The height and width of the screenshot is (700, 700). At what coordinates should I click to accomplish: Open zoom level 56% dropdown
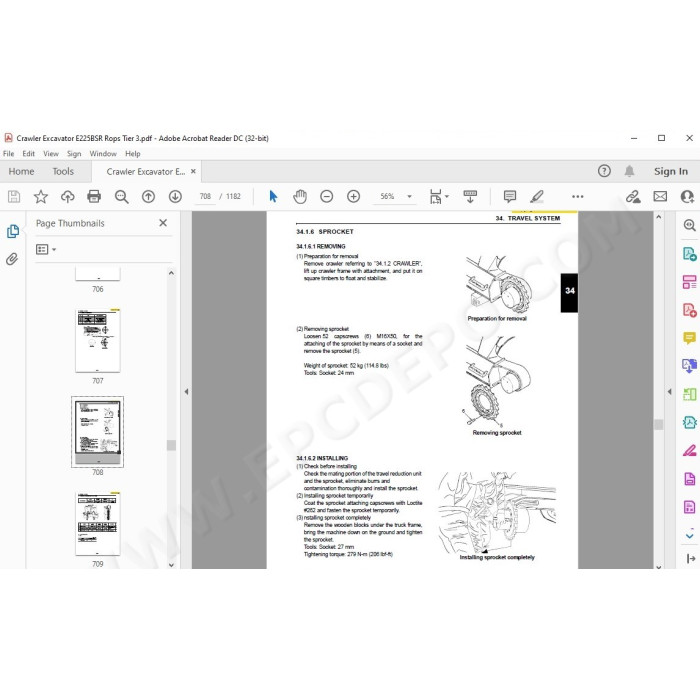coord(409,196)
